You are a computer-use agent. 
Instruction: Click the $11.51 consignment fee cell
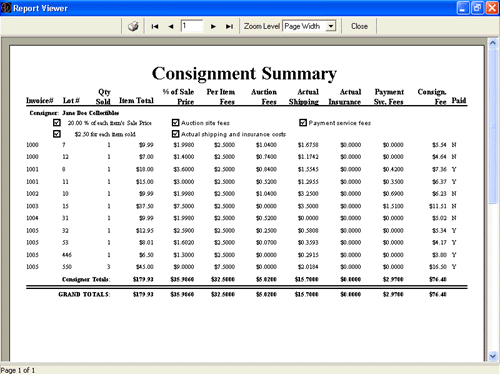click(438, 206)
